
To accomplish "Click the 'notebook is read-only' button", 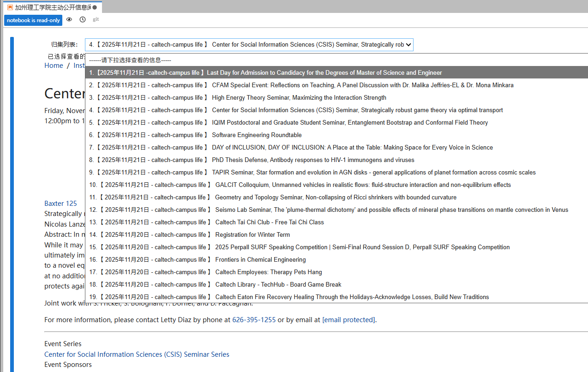I will 33,20.
